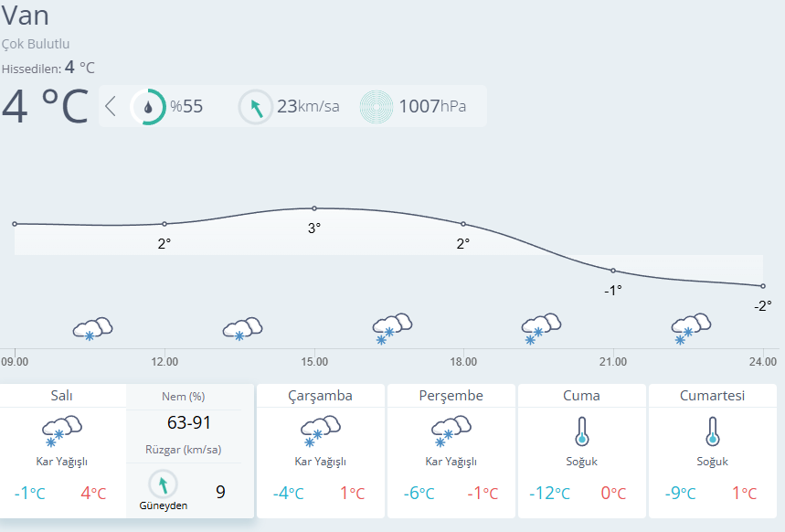
Task: Open the Cuma day heading
Action: pos(582,396)
